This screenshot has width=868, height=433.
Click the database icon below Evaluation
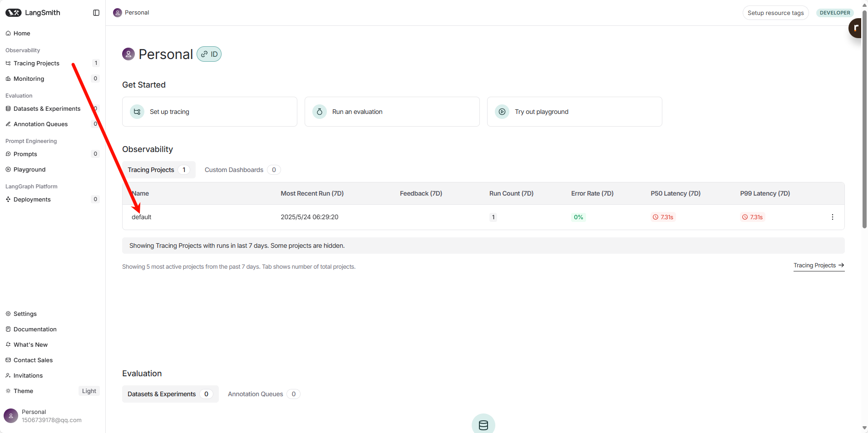click(483, 425)
